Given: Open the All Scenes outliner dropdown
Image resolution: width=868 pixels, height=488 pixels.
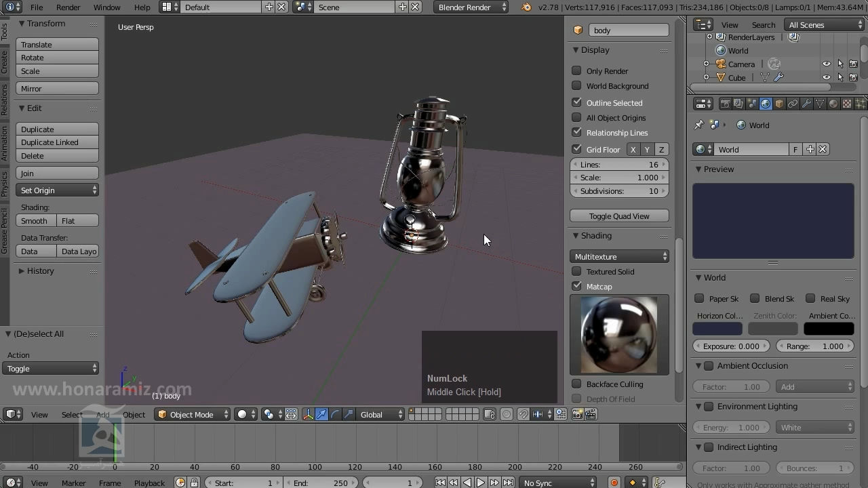Looking at the screenshot, I should [825, 25].
